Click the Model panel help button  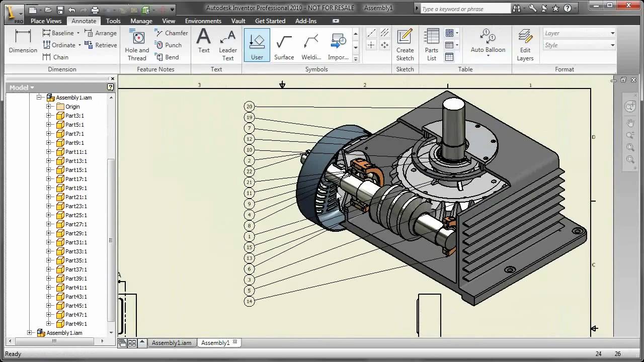coord(110,87)
